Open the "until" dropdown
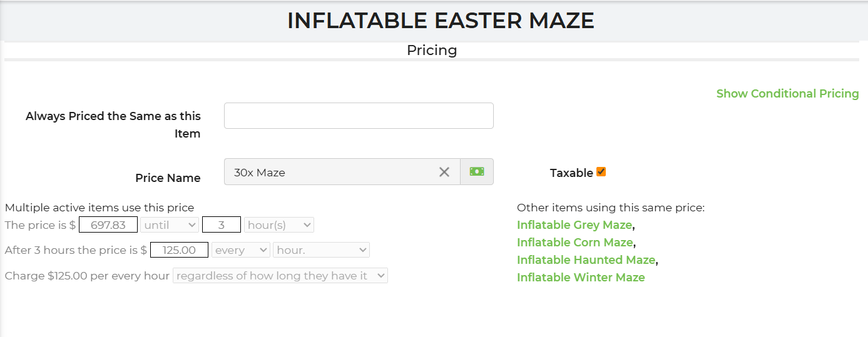Screen dimensions: 868x337 pos(170,225)
